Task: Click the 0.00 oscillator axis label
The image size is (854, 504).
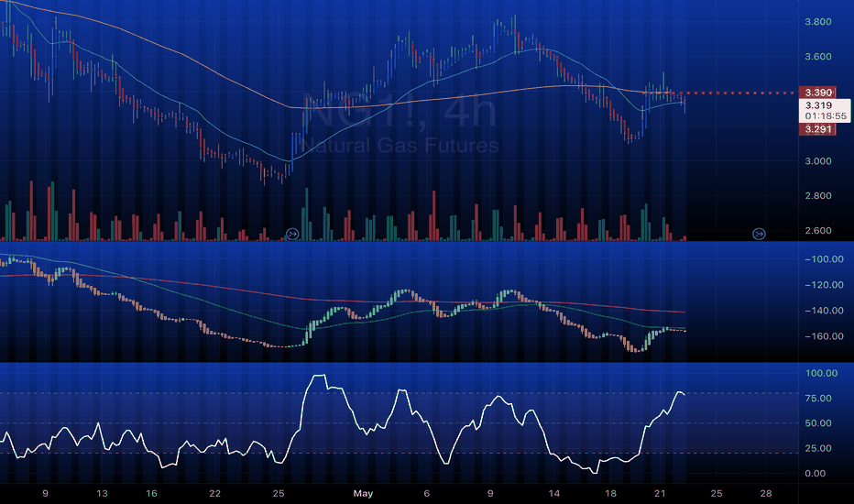Action: pyautogui.click(x=815, y=474)
